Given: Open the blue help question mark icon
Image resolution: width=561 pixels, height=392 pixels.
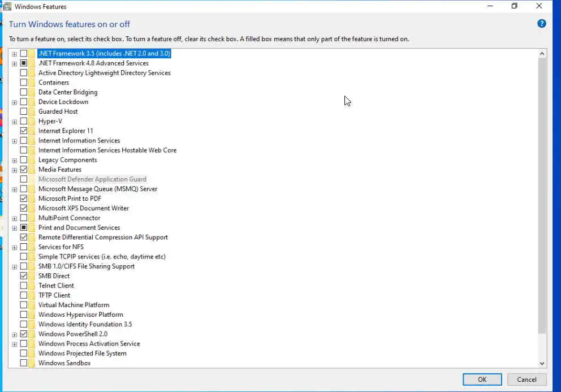Looking at the screenshot, I should click(541, 24).
